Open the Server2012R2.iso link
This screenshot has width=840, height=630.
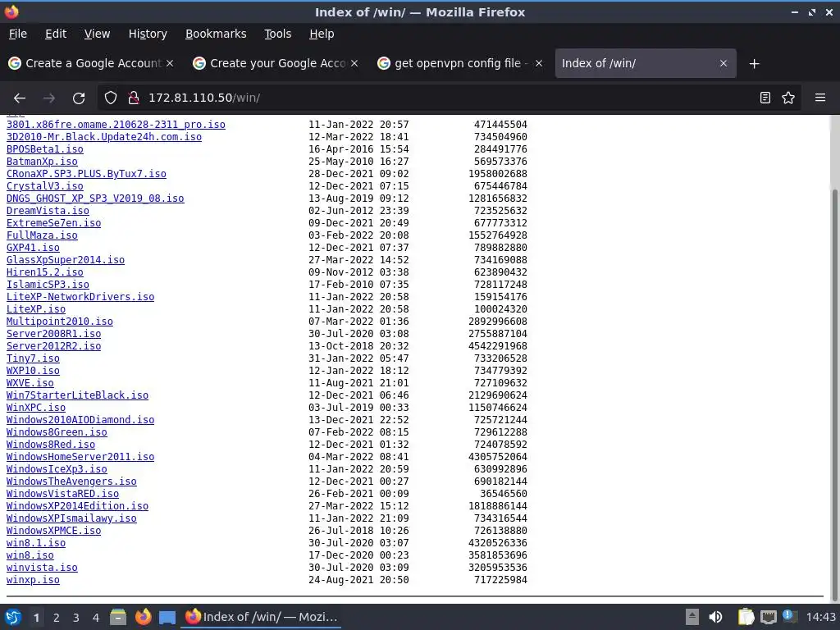click(x=53, y=346)
